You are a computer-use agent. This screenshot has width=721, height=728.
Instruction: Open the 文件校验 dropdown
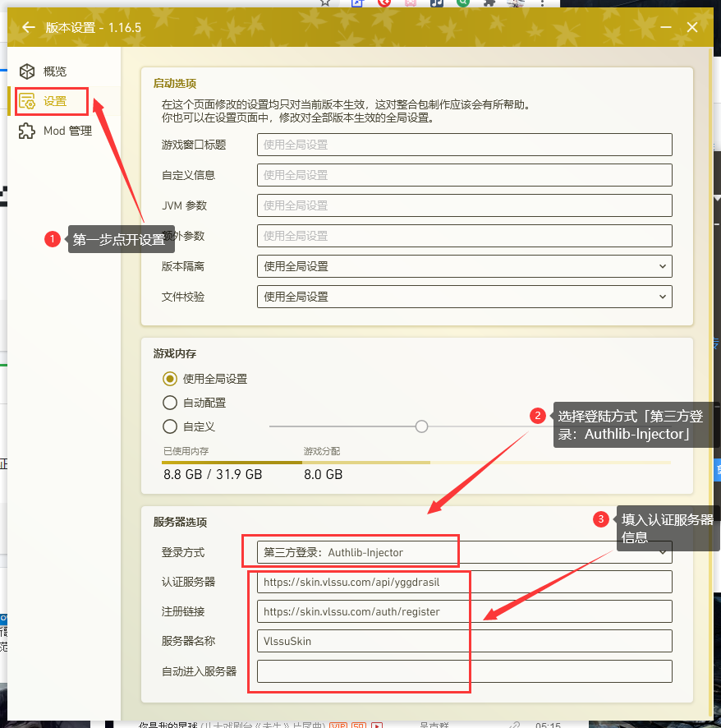tap(465, 297)
